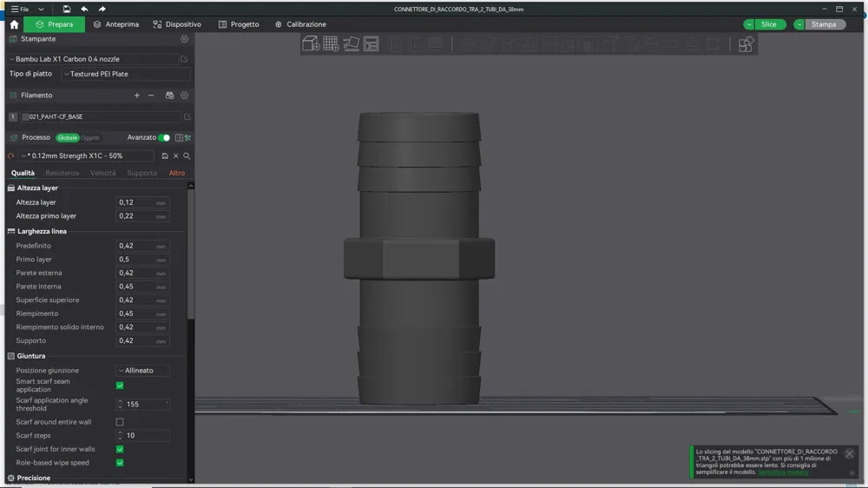Switch to the Progetto tab
The image size is (868, 488).
tap(239, 24)
